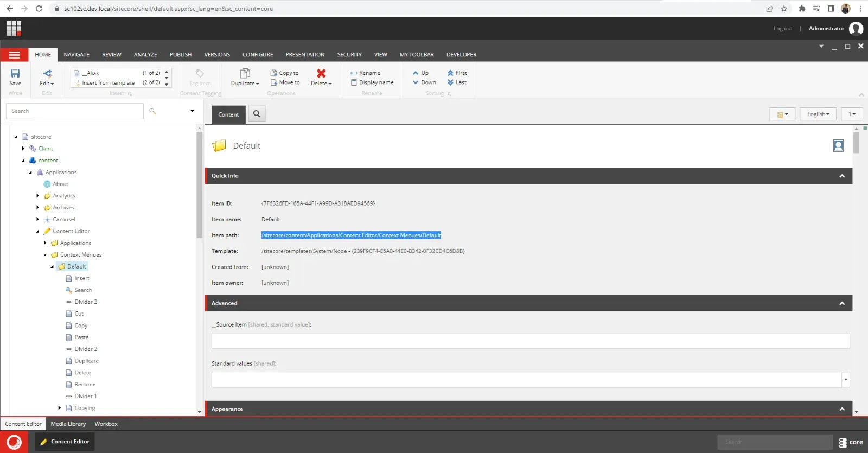Collapse the Advanced section
Image resolution: width=868 pixels, height=453 pixels.
[x=842, y=303]
